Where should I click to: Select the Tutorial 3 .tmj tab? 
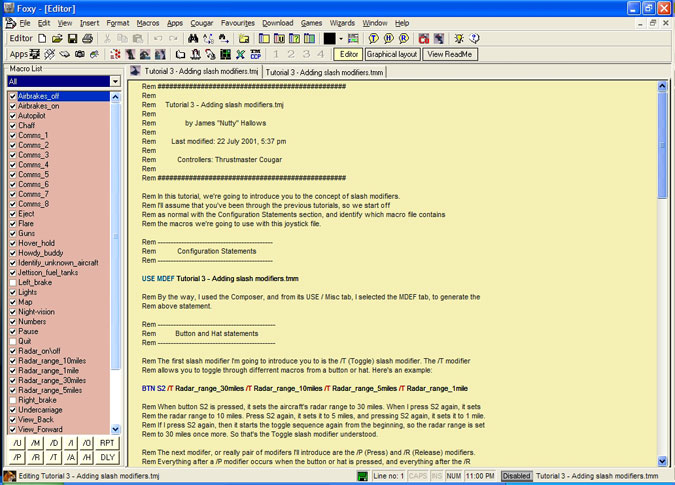tap(195, 71)
